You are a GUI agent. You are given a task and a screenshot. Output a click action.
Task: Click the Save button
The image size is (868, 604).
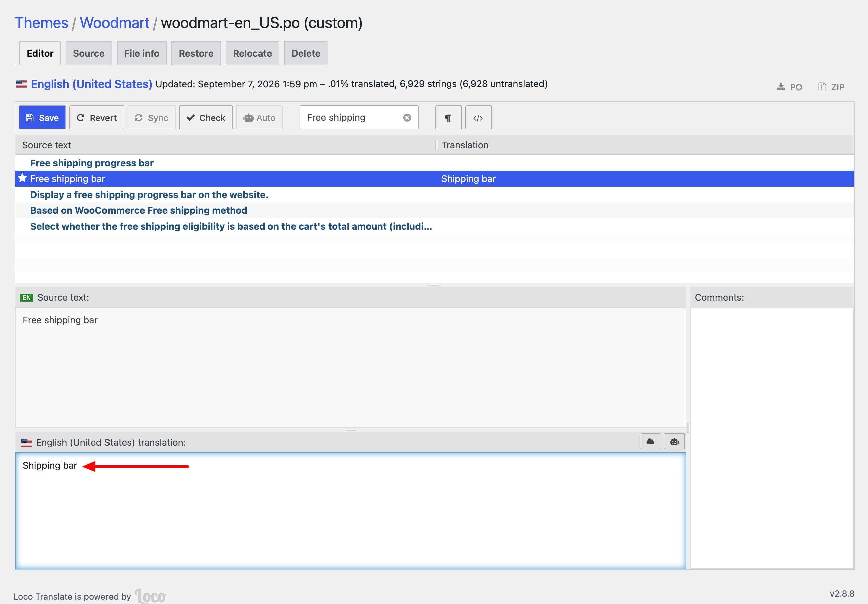click(x=42, y=118)
